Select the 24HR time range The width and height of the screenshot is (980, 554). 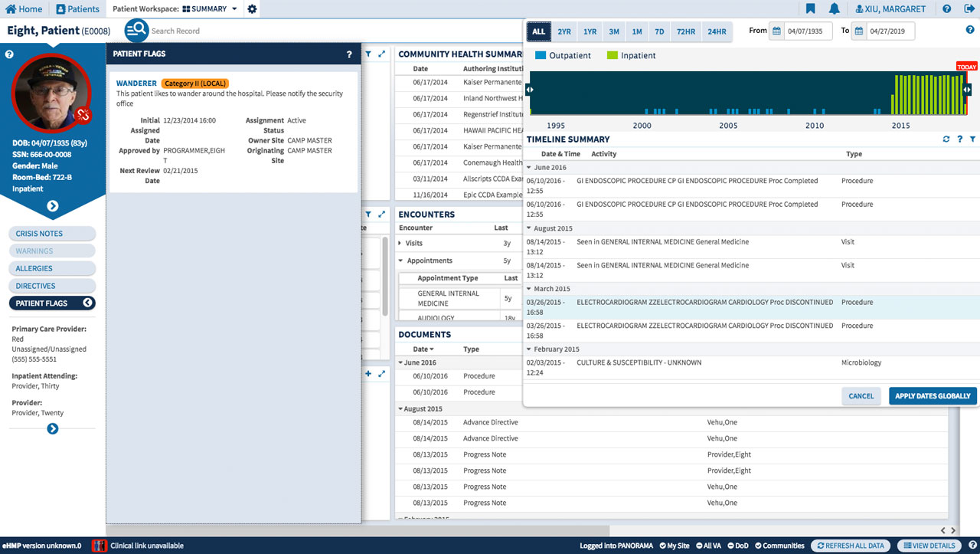click(x=717, y=31)
